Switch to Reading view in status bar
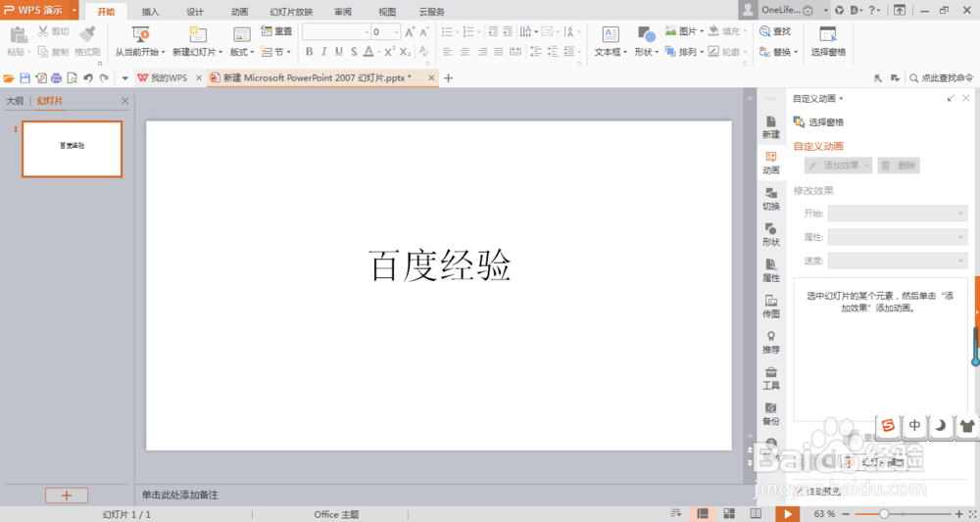The height and width of the screenshot is (522, 980). tap(756, 513)
